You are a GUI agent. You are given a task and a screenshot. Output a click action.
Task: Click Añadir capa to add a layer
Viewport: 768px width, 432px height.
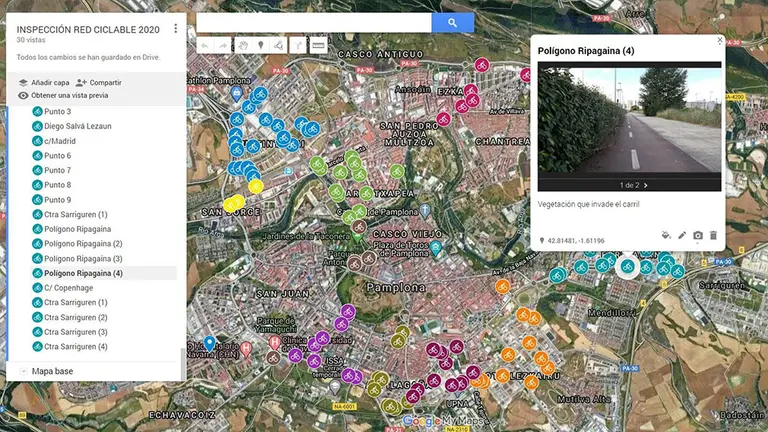coord(44,82)
